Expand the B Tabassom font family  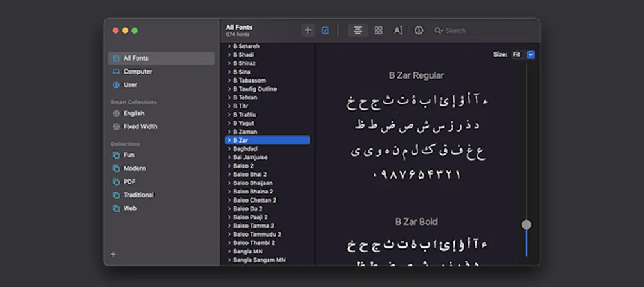pos(229,81)
